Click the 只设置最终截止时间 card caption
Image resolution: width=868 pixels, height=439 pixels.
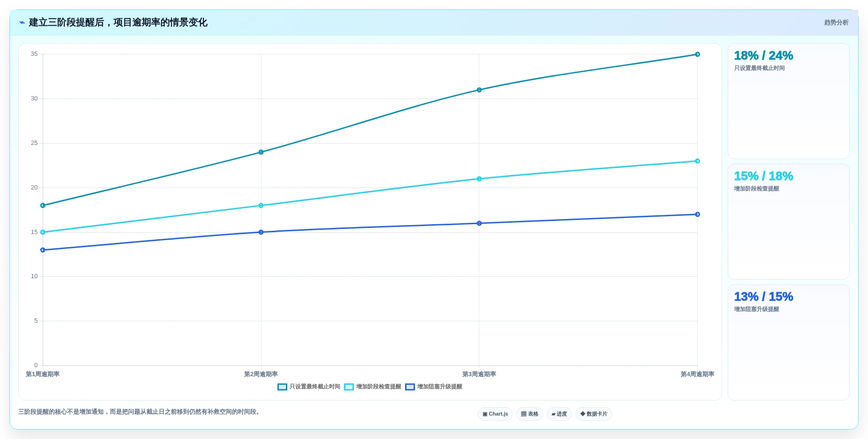click(759, 68)
